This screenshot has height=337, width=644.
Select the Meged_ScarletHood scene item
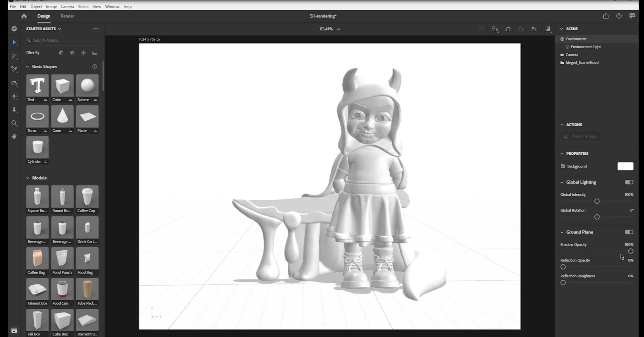[582, 63]
